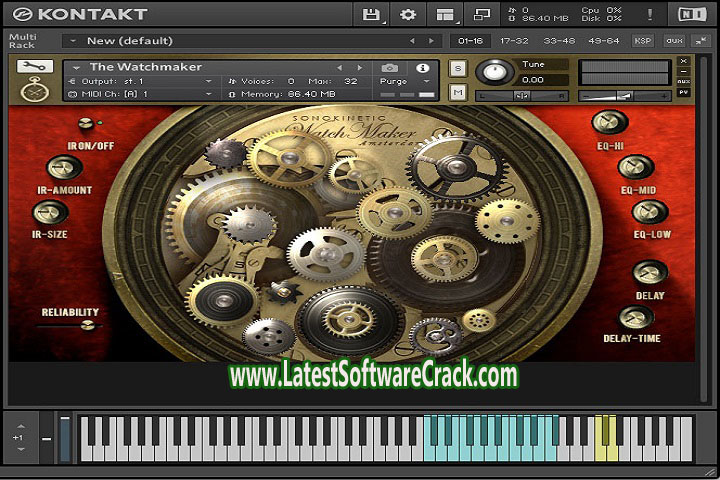Click the Max voices value 32
Image resolution: width=720 pixels, height=480 pixels.
[351, 81]
